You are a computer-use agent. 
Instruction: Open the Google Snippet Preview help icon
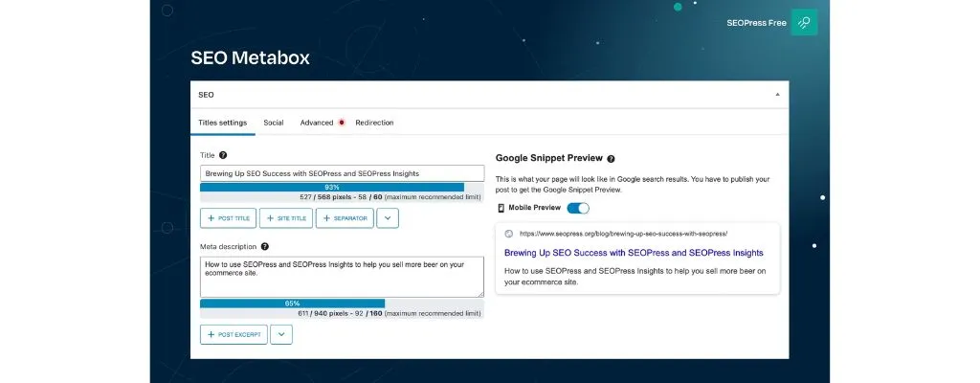pos(611,159)
